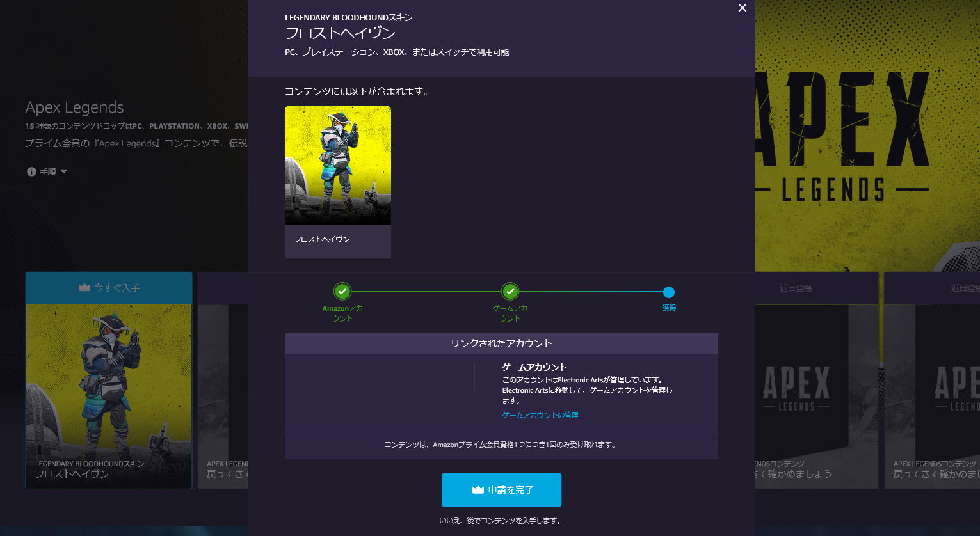This screenshot has height=536, width=980.
Task: Open the フロストヘイヴン skin thumbnail in dialog
Action: point(337,165)
